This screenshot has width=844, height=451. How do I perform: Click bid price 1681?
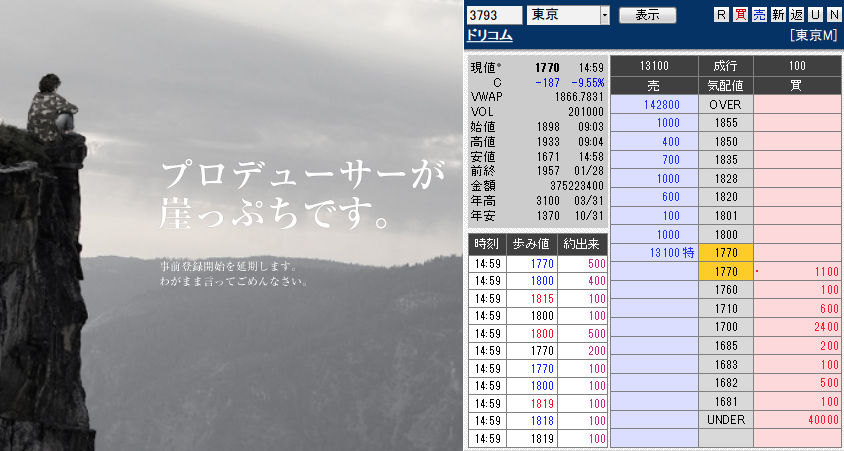pos(726,401)
